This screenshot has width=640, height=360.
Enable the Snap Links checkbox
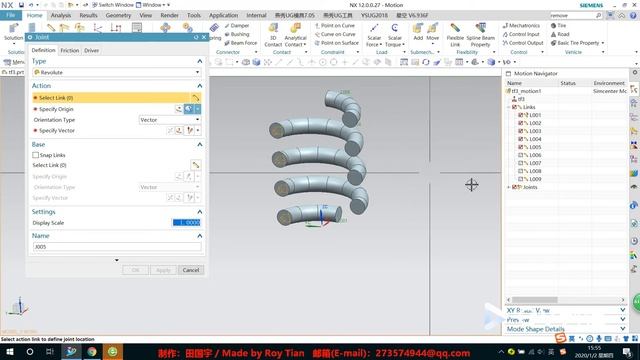click(x=36, y=155)
